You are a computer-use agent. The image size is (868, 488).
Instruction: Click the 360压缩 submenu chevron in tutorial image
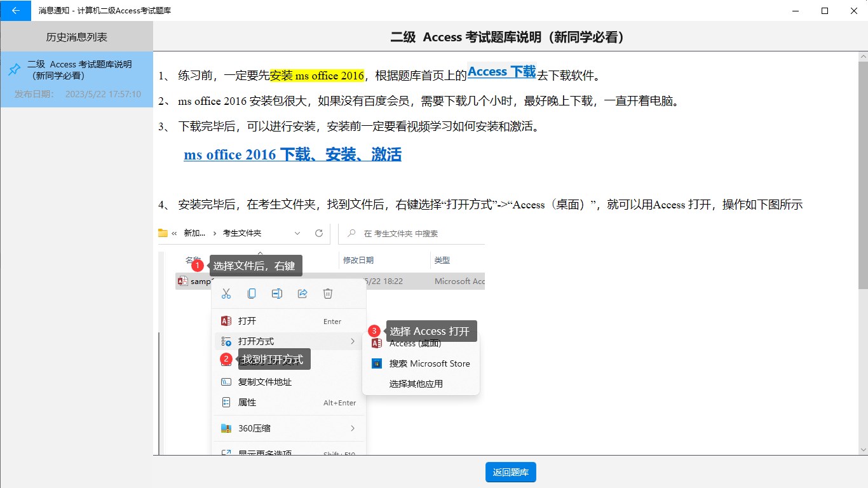click(x=353, y=428)
